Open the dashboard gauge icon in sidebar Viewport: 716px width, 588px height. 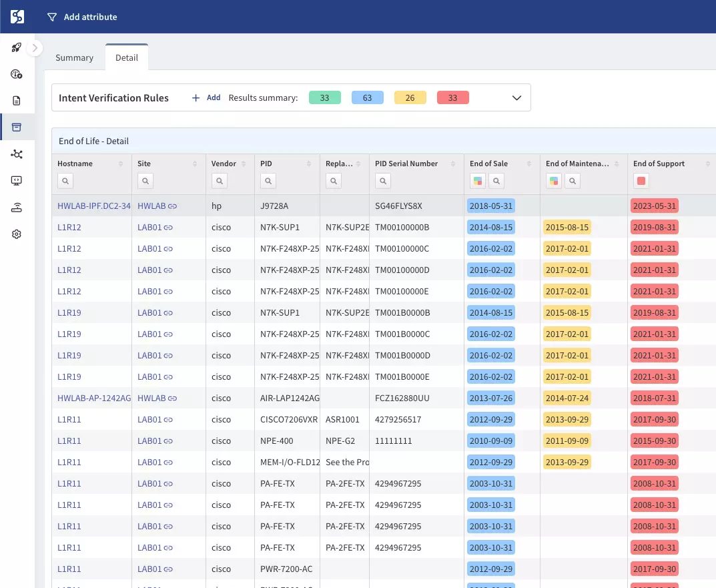click(17, 74)
